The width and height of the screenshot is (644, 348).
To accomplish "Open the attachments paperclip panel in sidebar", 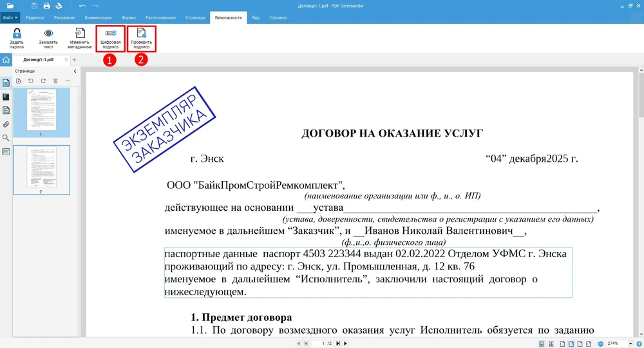I will [x=6, y=124].
